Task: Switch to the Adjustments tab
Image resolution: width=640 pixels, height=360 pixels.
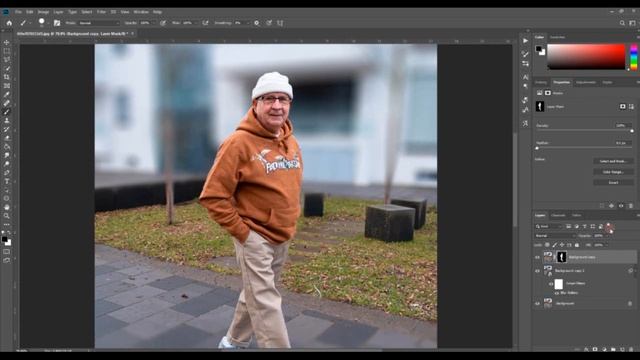Action: [x=586, y=82]
